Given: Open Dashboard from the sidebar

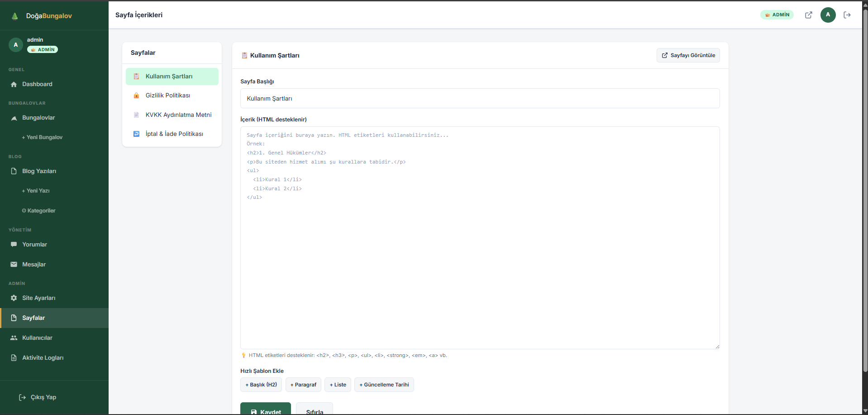Looking at the screenshot, I should click(x=37, y=84).
